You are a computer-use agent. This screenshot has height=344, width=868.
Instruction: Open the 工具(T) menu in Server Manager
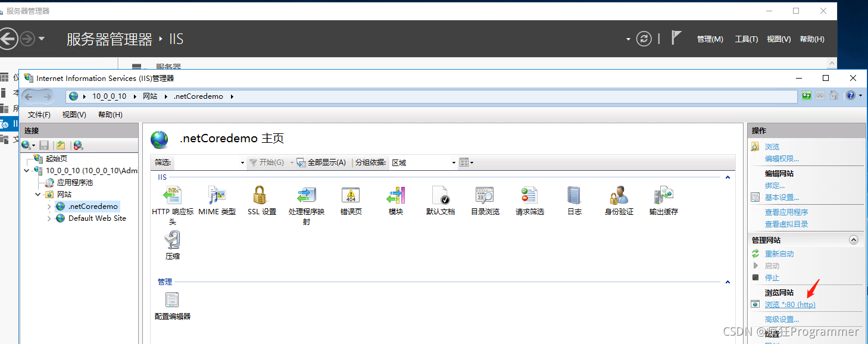[746, 39]
